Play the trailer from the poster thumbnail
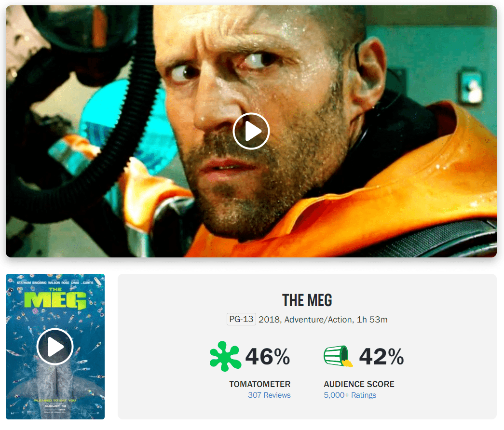The image size is (504, 430). [x=55, y=347]
